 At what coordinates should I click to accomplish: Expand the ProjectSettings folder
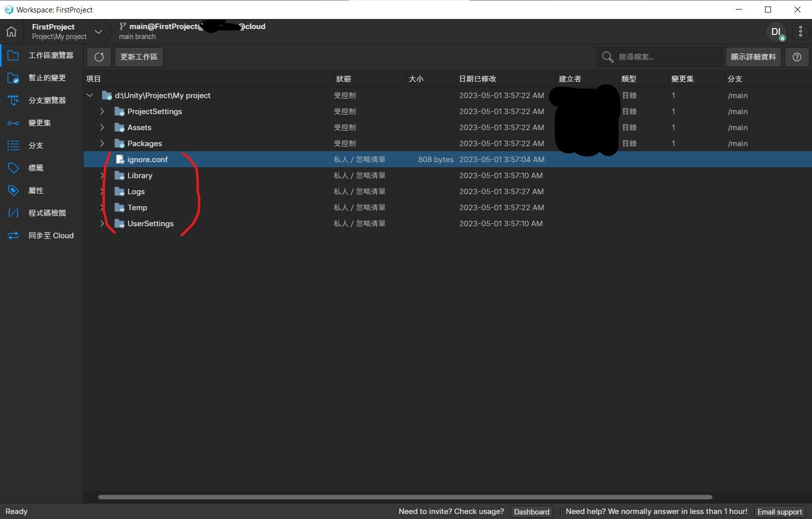coord(102,111)
